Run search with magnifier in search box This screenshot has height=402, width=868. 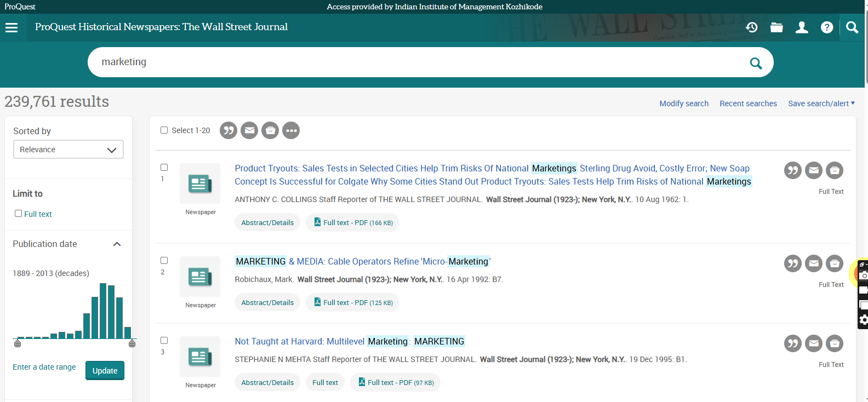click(x=756, y=63)
